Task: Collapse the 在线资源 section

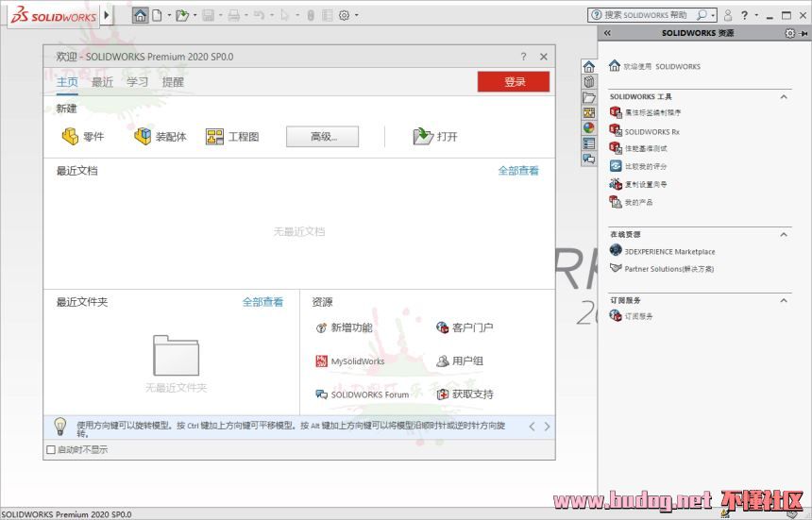Action: click(784, 234)
